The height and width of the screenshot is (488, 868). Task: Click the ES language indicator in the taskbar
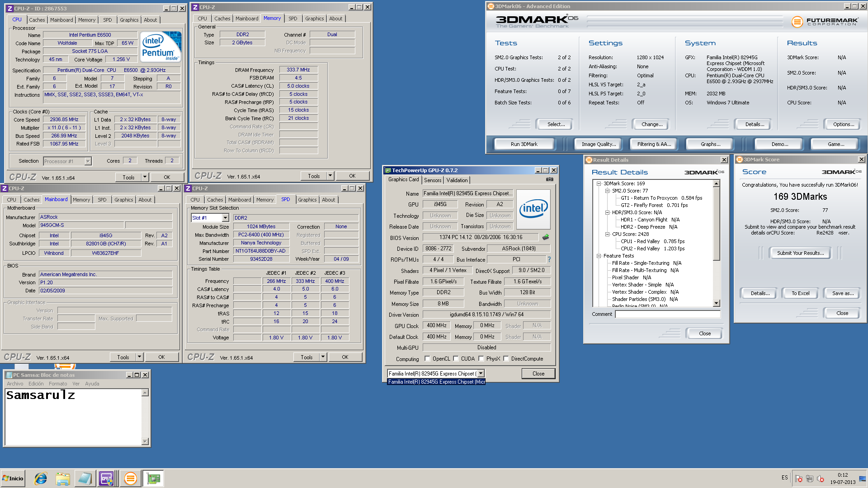(785, 478)
